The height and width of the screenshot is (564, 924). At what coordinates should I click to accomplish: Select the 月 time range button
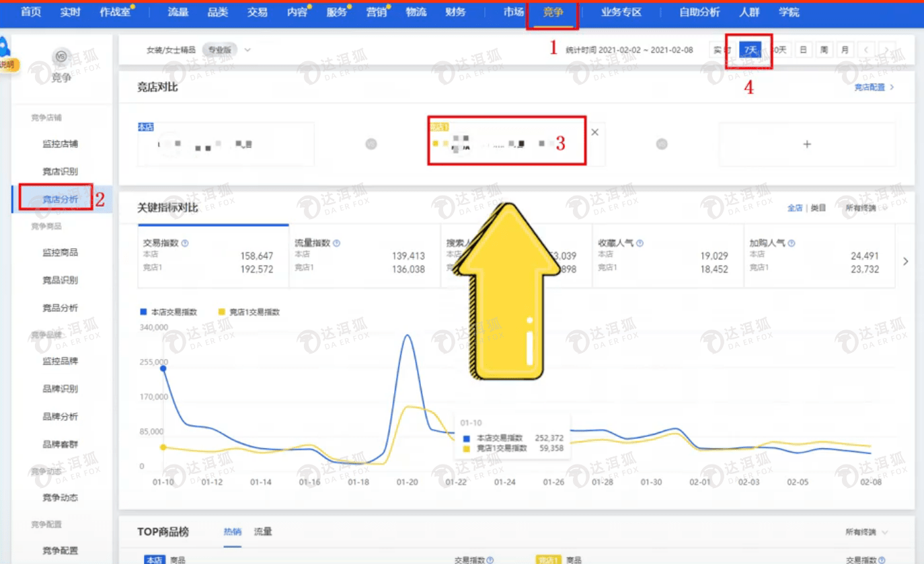pyautogui.click(x=844, y=50)
